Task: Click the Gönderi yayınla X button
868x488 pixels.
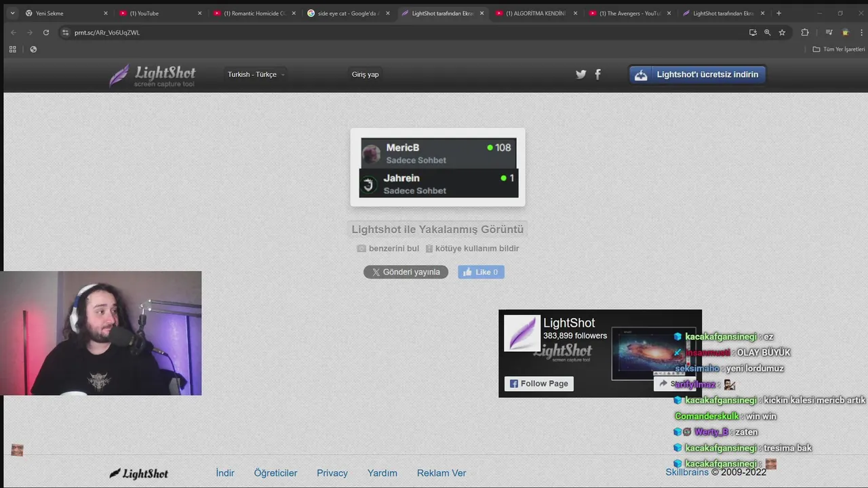Action: tap(406, 272)
